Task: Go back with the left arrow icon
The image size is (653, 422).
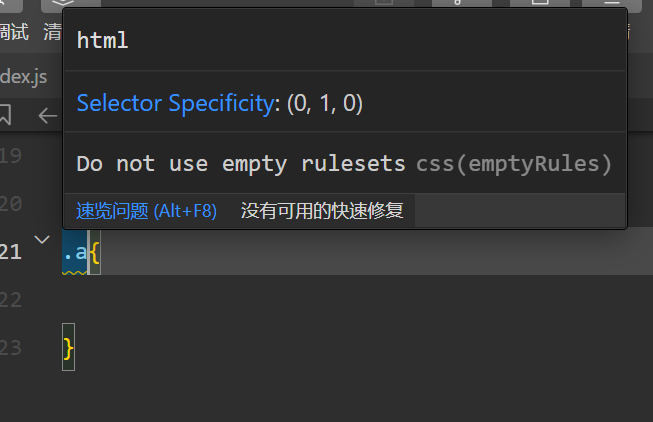Action: [47, 115]
